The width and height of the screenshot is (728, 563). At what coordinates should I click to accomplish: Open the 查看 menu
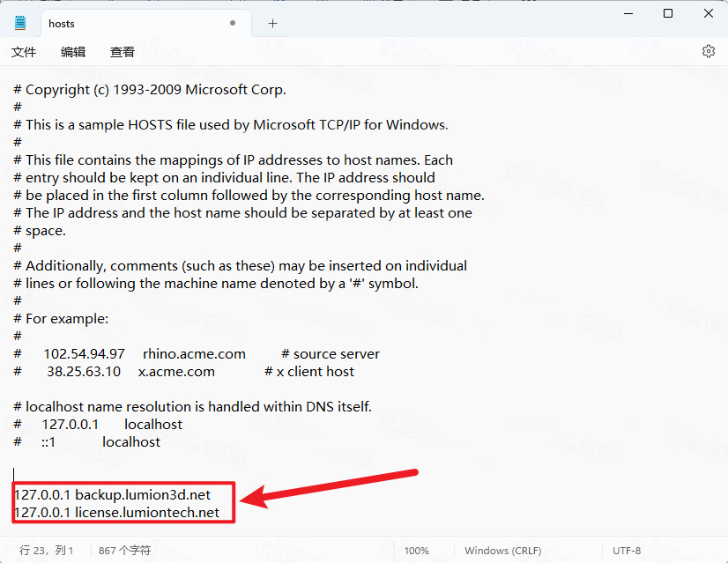[x=123, y=51]
